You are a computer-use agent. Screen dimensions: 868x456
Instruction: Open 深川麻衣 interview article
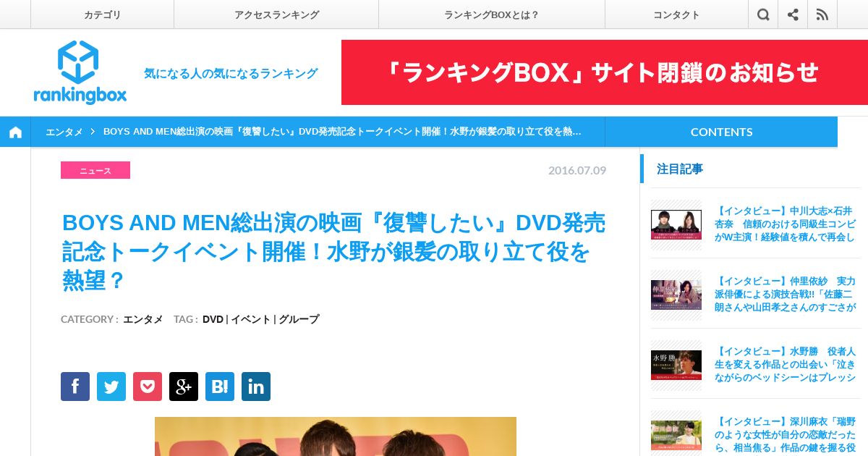pos(785,434)
